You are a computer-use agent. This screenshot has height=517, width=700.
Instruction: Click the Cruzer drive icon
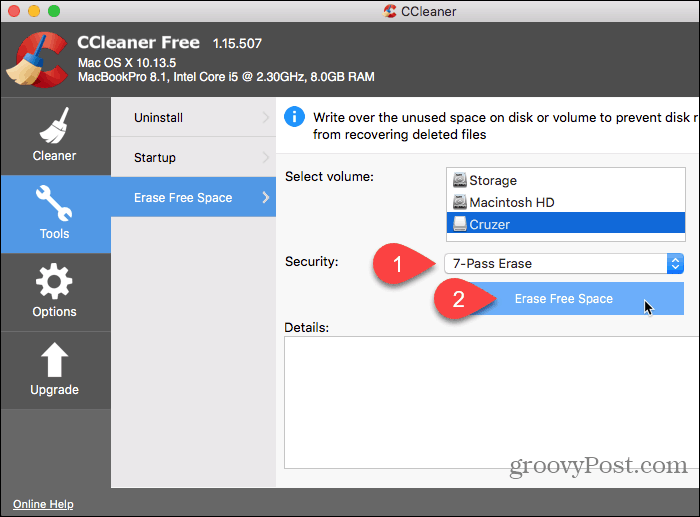click(459, 224)
